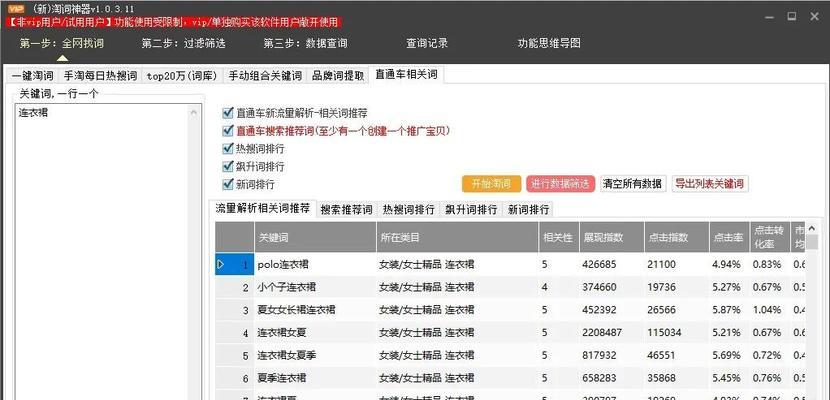Uncheck 热搜词排行 checkbox
This screenshot has width=830, height=400.
228,149
